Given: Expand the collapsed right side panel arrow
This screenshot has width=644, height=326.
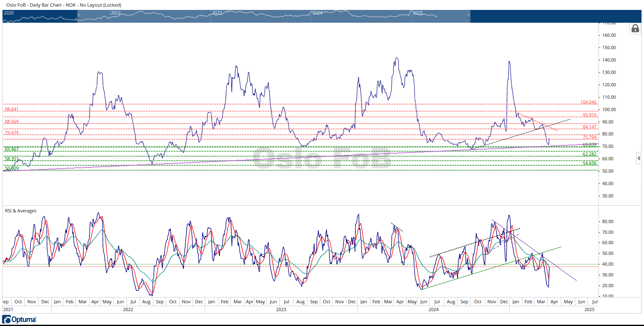Looking at the screenshot, I should coord(639,158).
